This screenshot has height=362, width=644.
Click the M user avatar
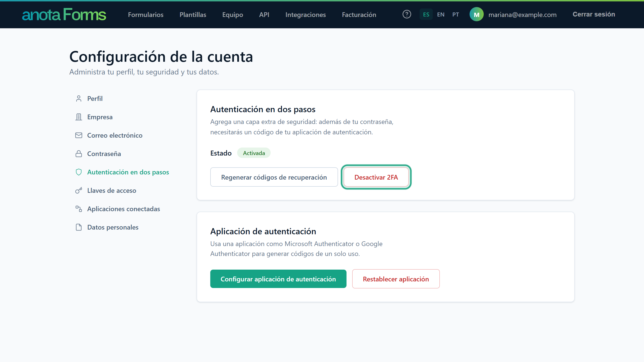[x=476, y=15]
